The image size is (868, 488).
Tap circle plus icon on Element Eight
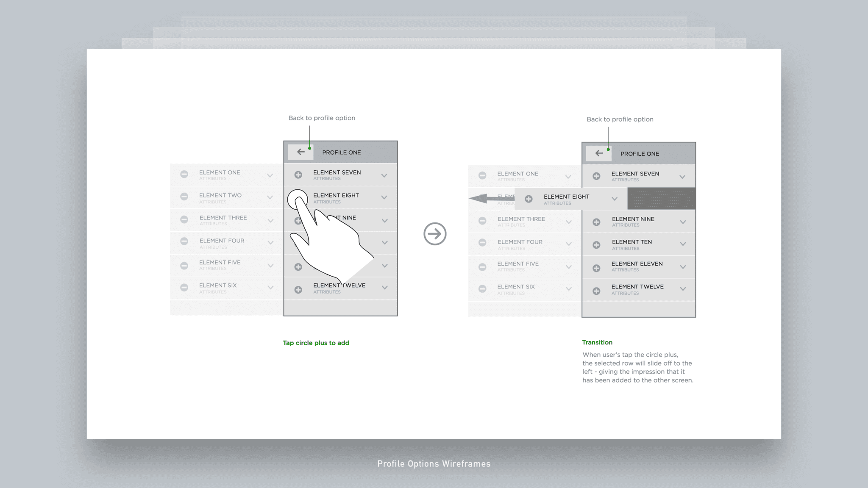298,197
